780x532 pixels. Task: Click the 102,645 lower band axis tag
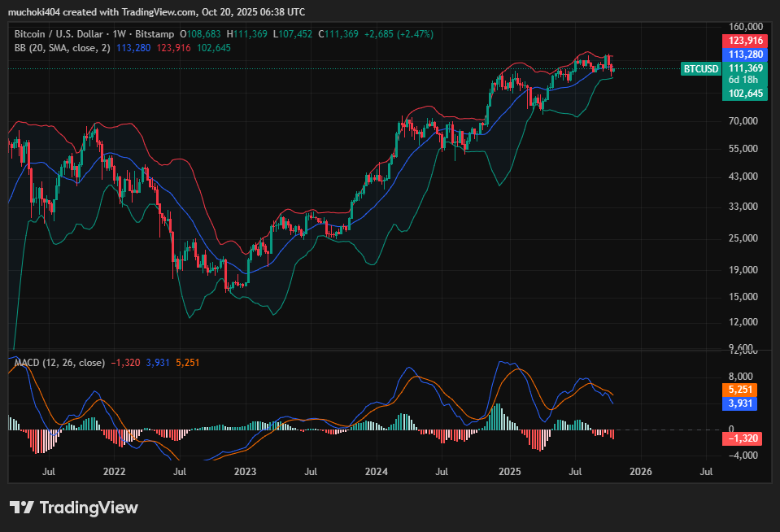pos(745,94)
